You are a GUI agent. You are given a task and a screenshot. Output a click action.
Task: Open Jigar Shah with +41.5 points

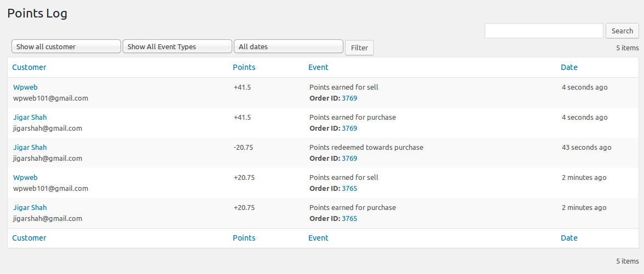pos(30,117)
